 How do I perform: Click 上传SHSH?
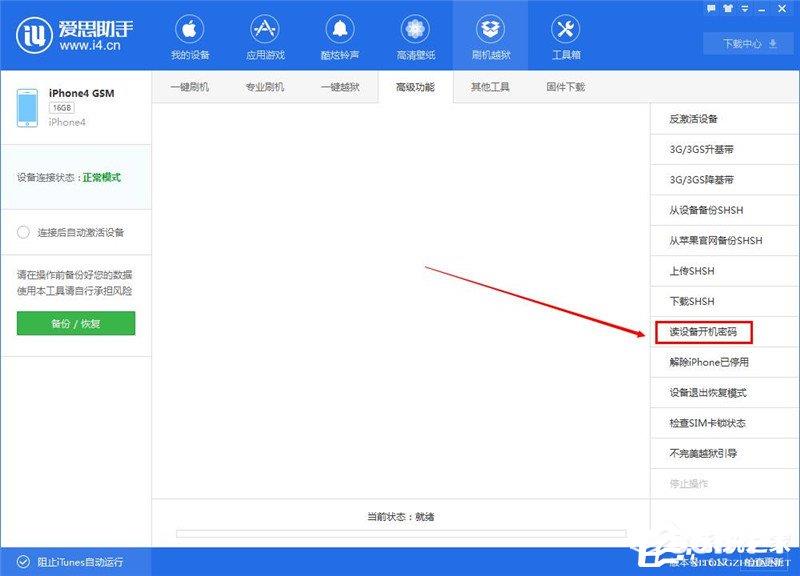point(724,271)
